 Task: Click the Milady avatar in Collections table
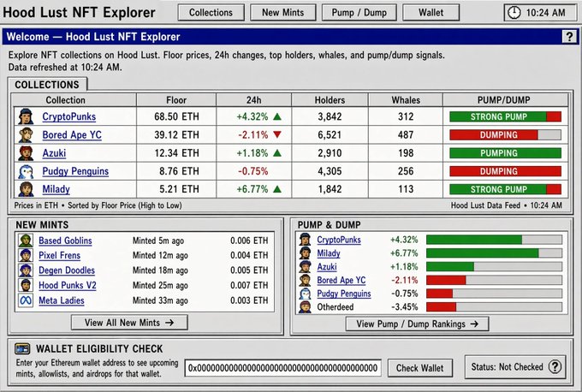tap(26, 189)
